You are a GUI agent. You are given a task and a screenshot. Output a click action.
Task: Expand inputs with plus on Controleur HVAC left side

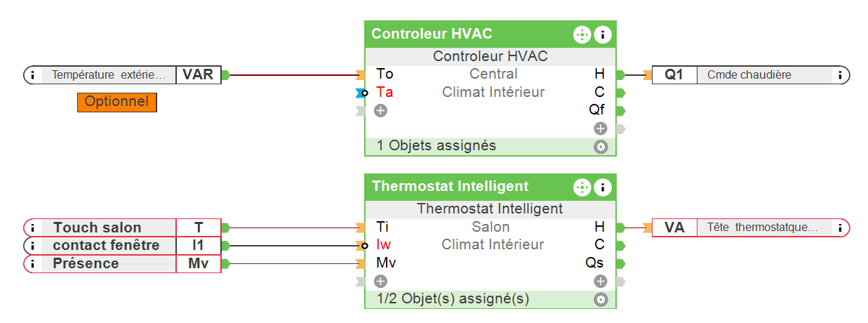(x=380, y=110)
